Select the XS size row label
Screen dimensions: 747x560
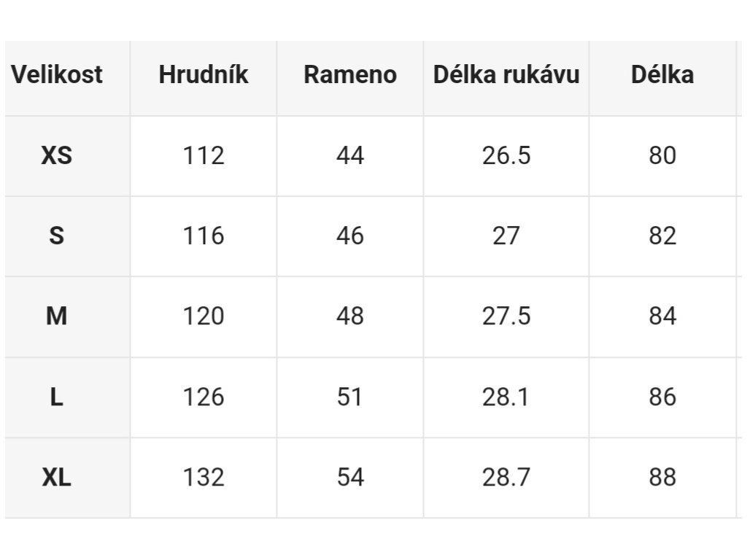[x=57, y=156]
